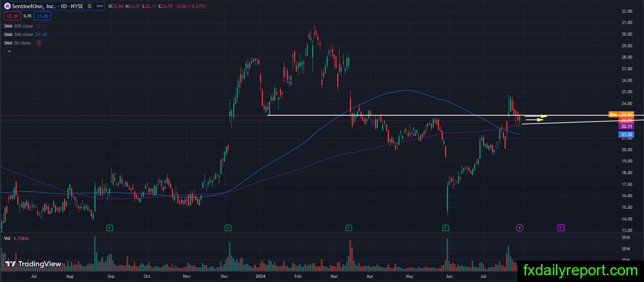Click the orange Pre 22.93 price label
Screen dimensions: 644x282
tap(621, 114)
